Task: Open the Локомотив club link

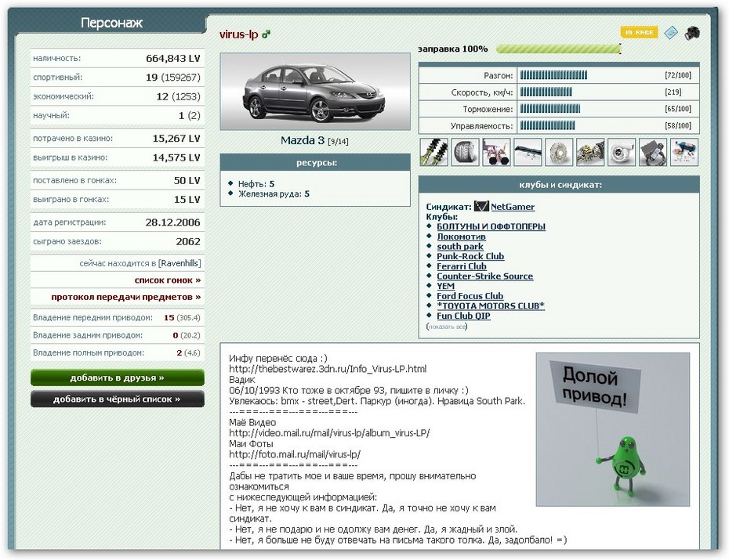Action: 461,237
